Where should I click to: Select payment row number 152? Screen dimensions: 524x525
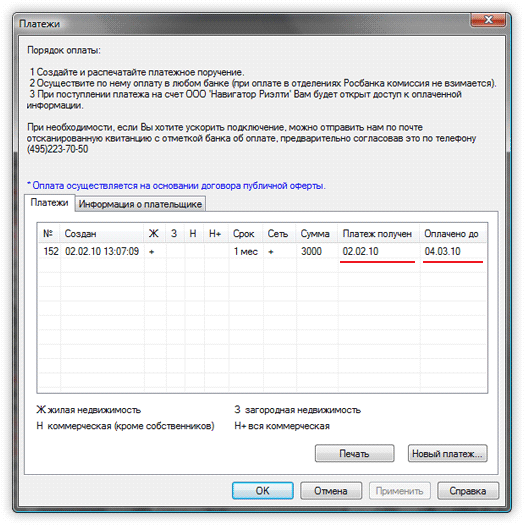pos(262,251)
